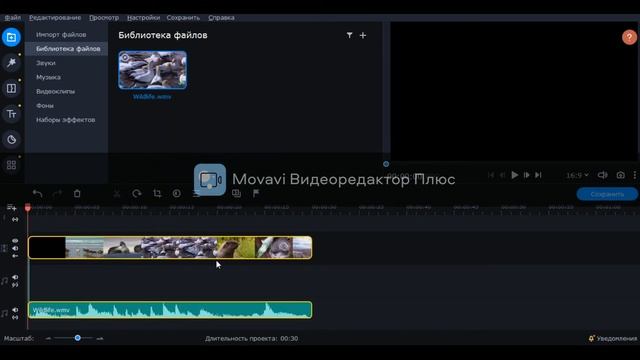This screenshot has width=640, height=360.
Task: Play the preview video
Action: 515,175
